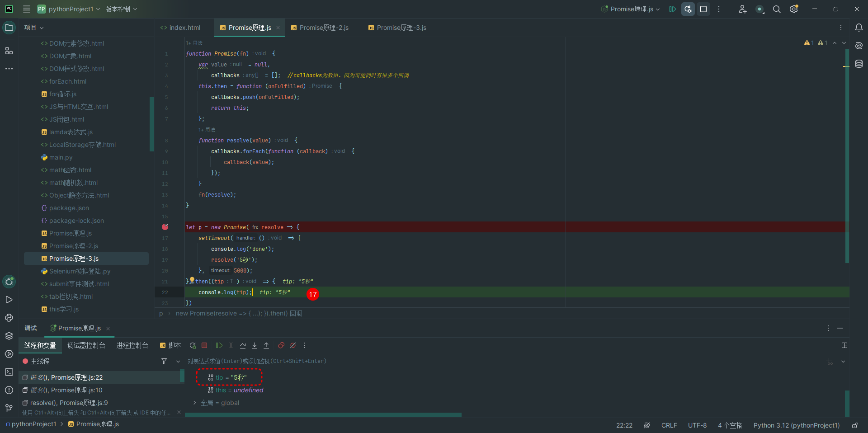Open the 调试器控制台 tab
The width and height of the screenshot is (868, 433).
pyautogui.click(x=86, y=345)
